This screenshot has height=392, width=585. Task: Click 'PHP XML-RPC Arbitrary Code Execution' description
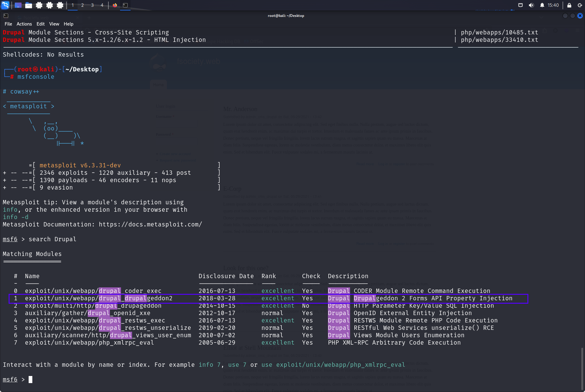pyautogui.click(x=394, y=342)
